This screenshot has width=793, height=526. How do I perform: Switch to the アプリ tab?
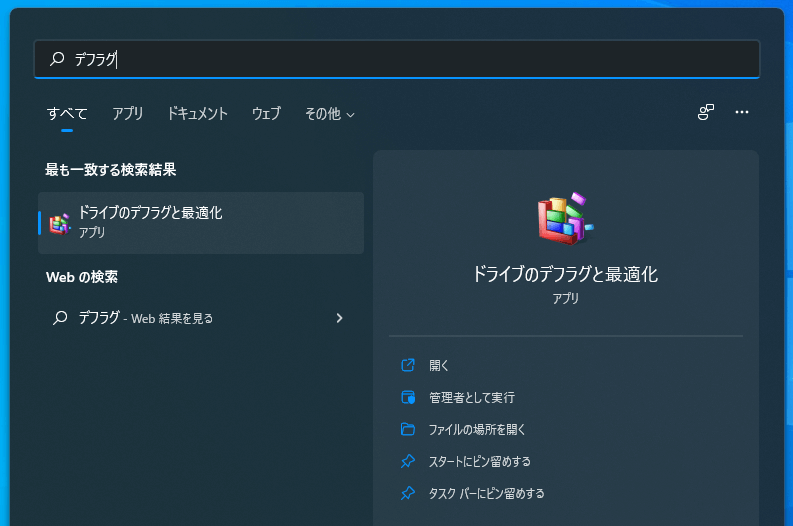[x=127, y=113]
